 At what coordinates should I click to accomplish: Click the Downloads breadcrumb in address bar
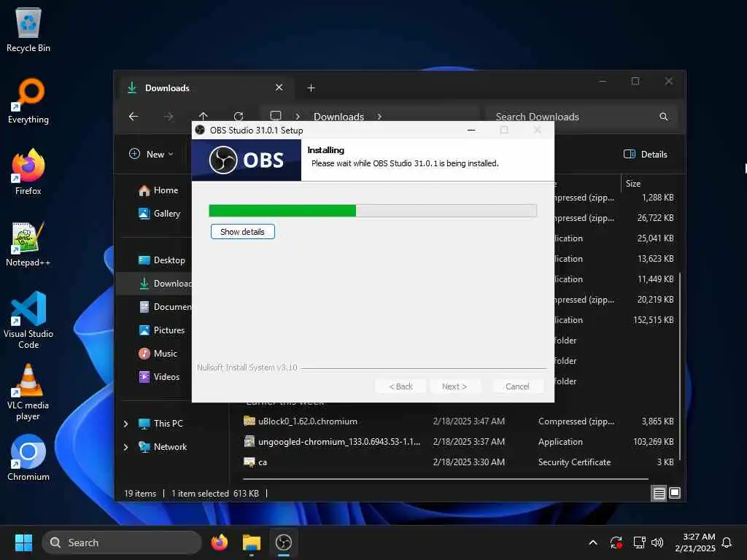(338, 117)
